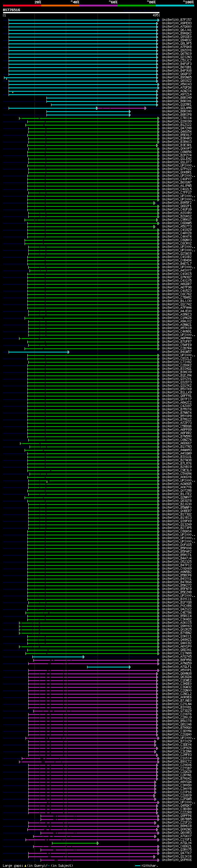Open hit UniRef100_Q8L9F5
The image size is (197, 868).
point(176,43)
